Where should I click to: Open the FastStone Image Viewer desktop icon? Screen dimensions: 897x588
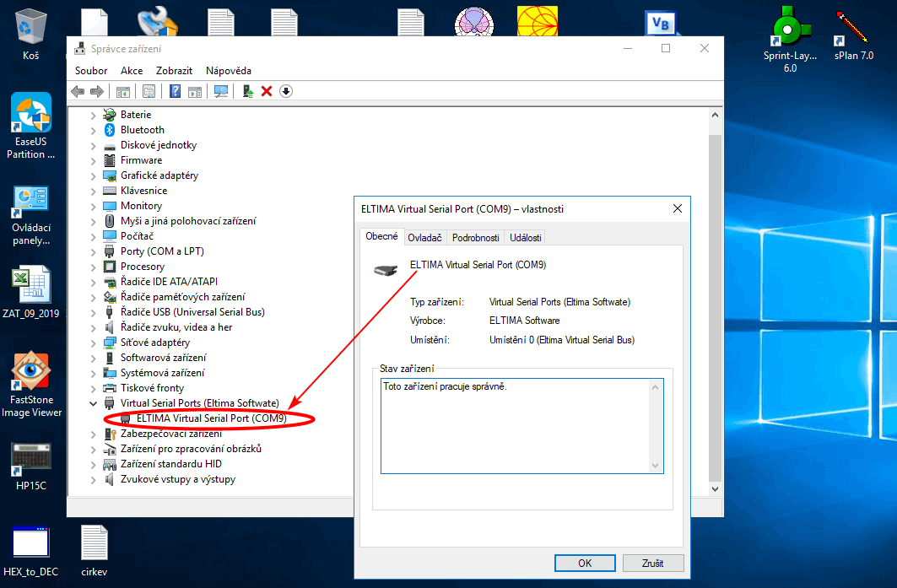pyautogui.click(x=31, y=385)
